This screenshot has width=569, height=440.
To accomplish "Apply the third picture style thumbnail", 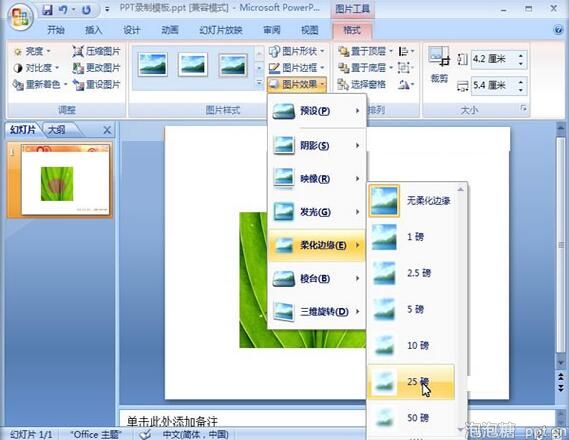I will point(233,65).
